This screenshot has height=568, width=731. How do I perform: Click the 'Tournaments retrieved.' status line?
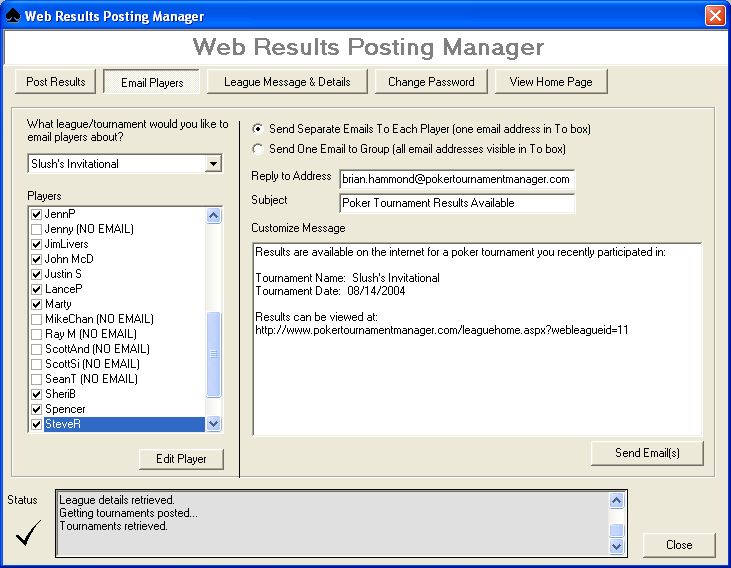point(113,526)
